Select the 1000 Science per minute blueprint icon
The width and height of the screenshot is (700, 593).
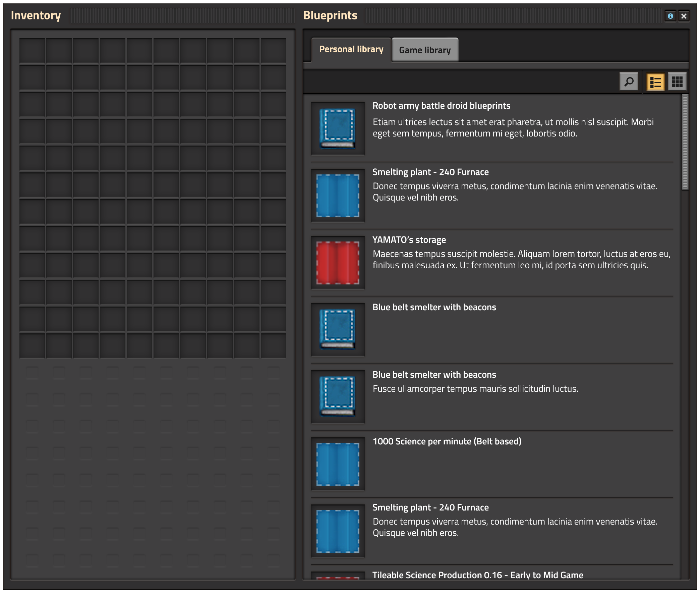(337, 464)
